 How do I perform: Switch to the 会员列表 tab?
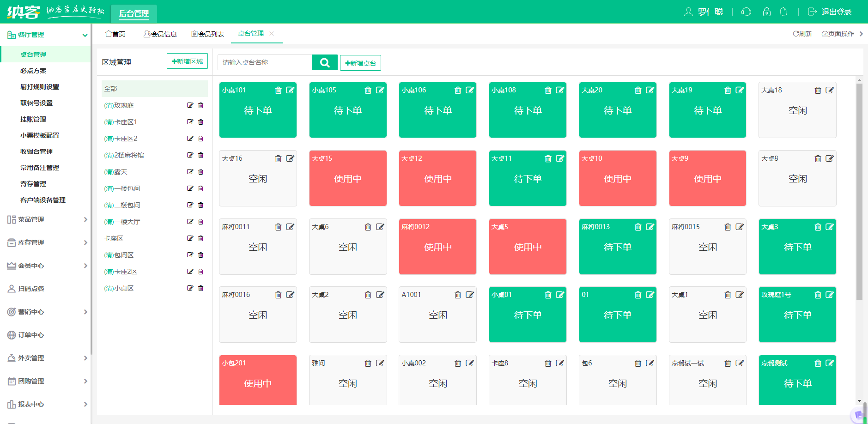tap(207, 33)
